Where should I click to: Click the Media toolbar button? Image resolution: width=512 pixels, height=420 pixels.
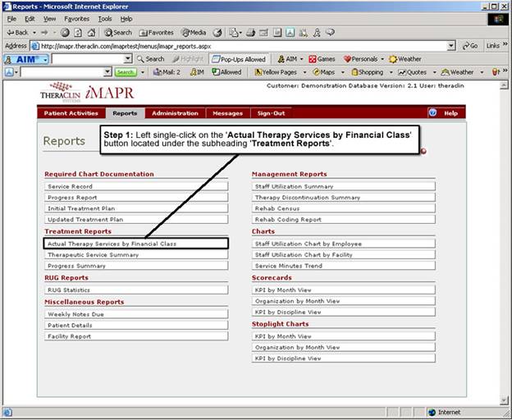[193, 32]
